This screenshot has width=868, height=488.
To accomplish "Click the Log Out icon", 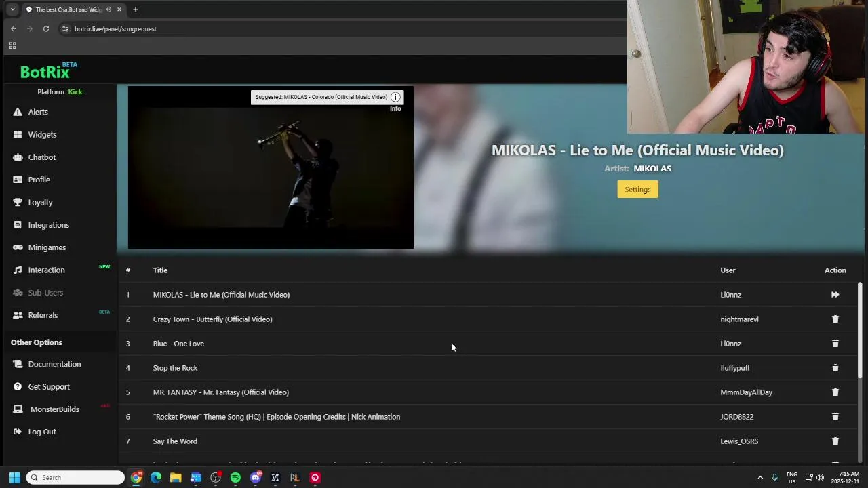I will point(18,432).
